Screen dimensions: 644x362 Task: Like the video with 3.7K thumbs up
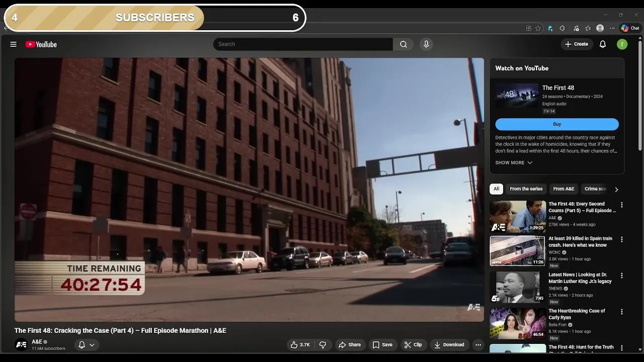pos(300,345)
